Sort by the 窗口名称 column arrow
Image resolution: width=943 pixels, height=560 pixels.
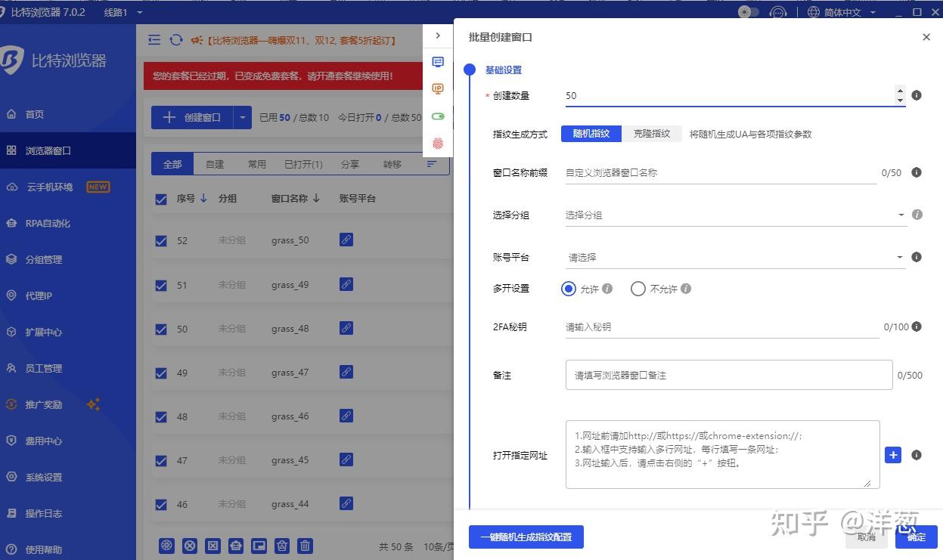316,199
